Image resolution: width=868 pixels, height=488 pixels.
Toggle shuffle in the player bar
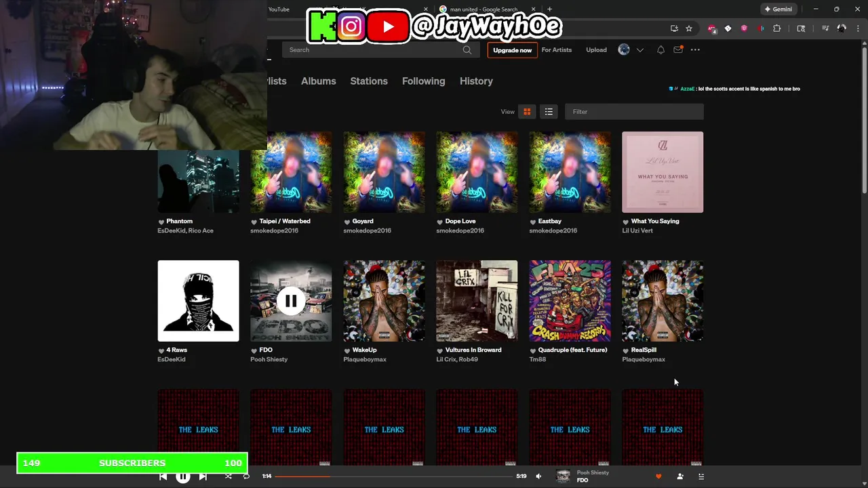(229, 476)
